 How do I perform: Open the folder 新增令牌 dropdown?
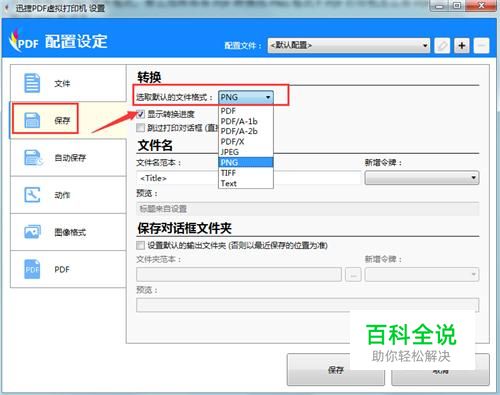pyautogui.click(x=422, y=274)
